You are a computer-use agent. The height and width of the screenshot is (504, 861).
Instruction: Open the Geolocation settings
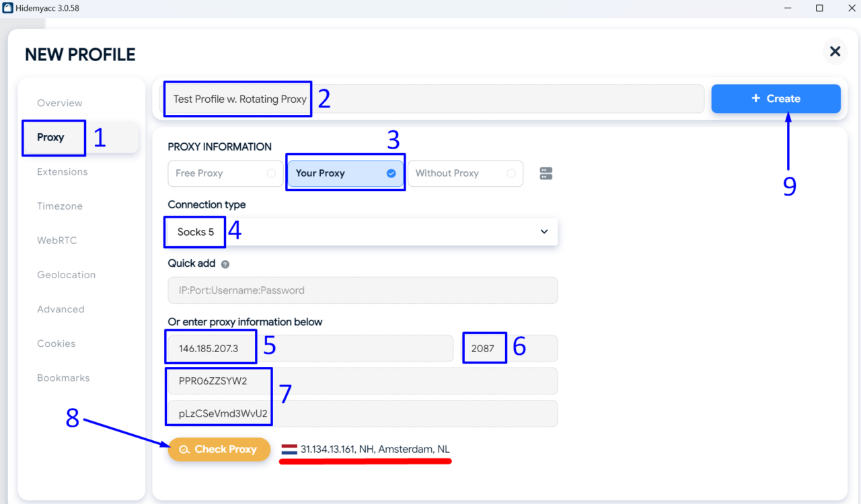pos(66,274)
